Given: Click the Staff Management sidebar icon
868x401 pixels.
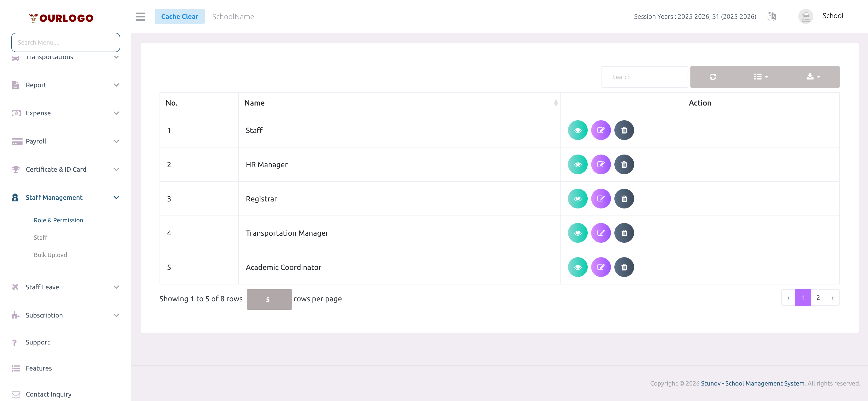Looking at the screenshot, I should click(x=15, y=197).
